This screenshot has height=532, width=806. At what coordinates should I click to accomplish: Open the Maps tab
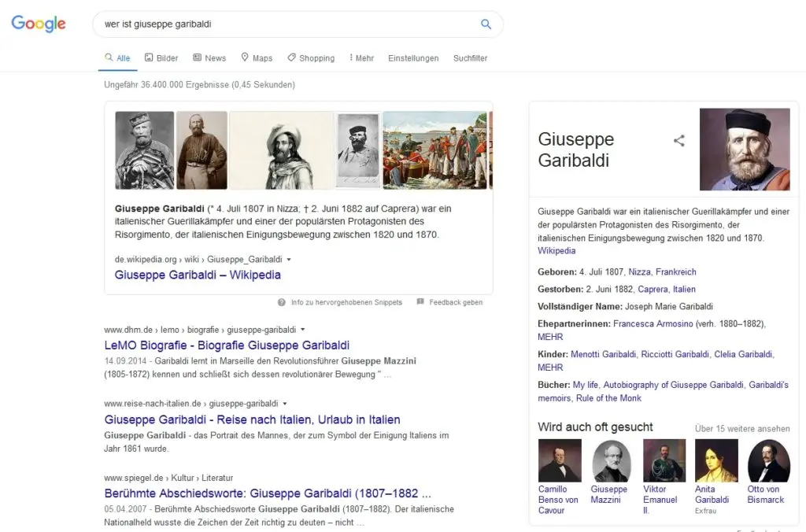tap(257, 58)
